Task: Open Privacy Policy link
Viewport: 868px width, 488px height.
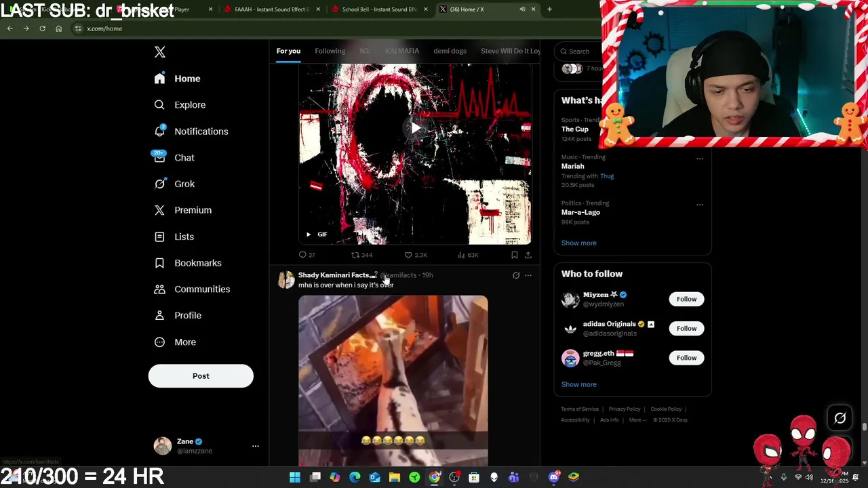Action: click(x=625, y=409)
